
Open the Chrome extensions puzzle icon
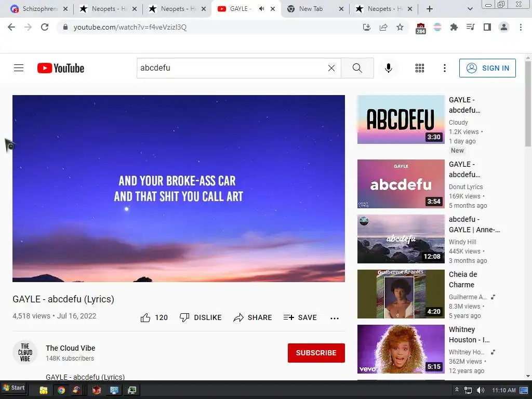tap(454, 27)
